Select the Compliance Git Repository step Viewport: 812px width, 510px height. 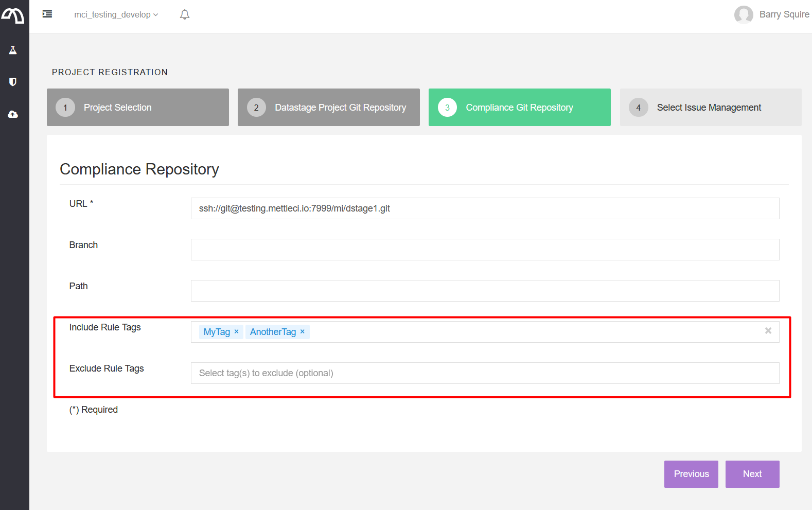click(519, 108)
